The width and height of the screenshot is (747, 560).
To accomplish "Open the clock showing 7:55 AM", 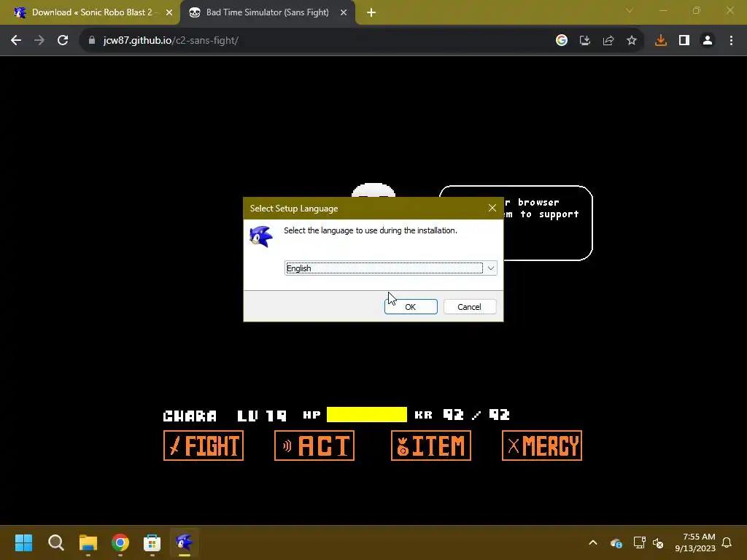I will (x=695, y=542).
